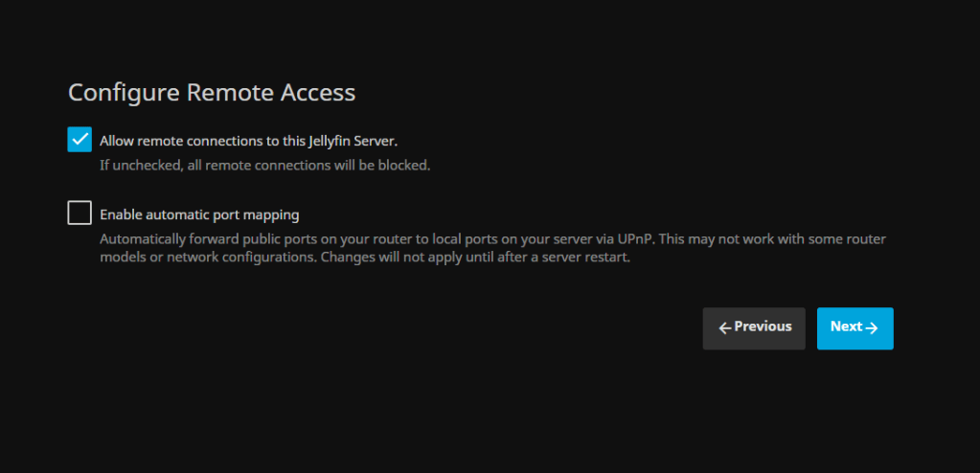Click the "Enable automatic port mapping" label
Image resolution: width=980 pixels, height=473 pixels.
pos(199,214)
